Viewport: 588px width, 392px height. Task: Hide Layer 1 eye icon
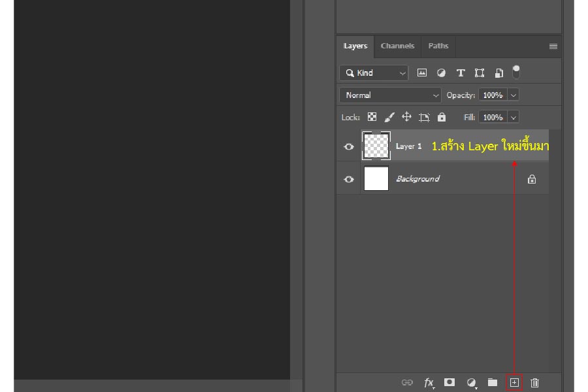point(349,146)
